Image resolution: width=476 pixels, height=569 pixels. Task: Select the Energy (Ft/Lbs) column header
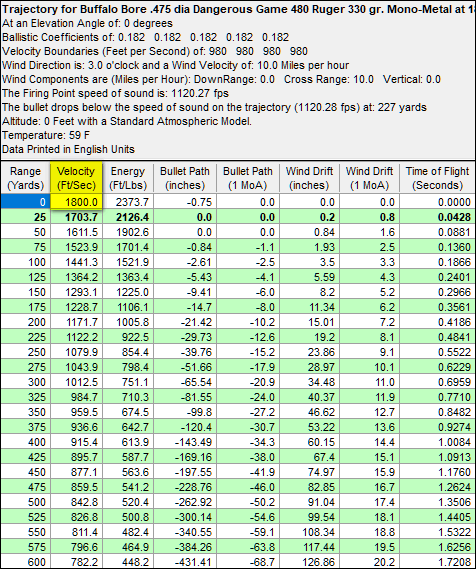point(128,178)
